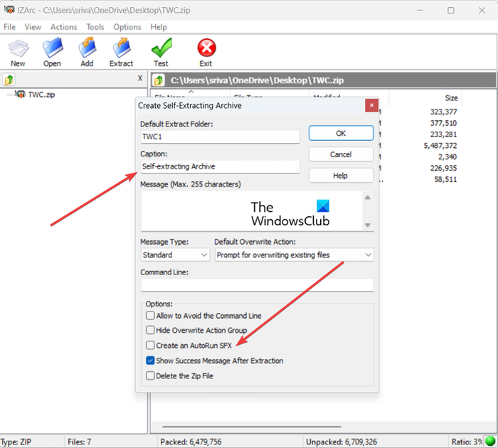The height and width of the screenshot is (448, 498).
Task: Click the New archive toolbar icon
Action: tap(18, 53)
